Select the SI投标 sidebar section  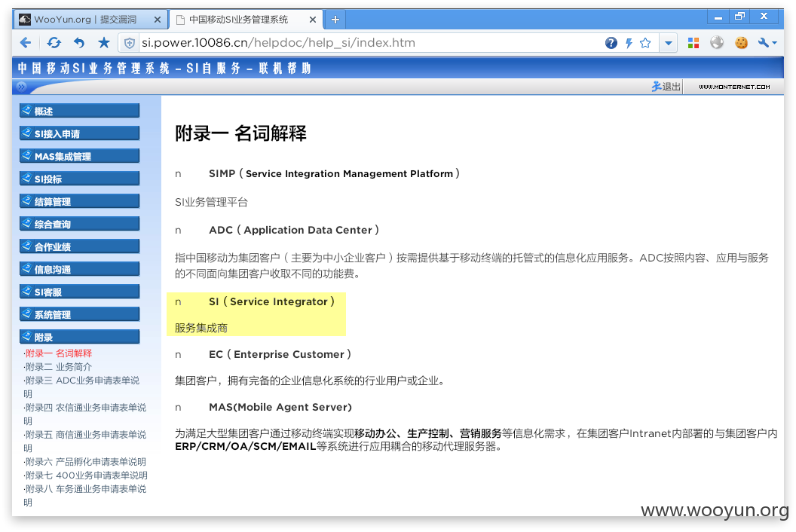[x=80, y=179]
